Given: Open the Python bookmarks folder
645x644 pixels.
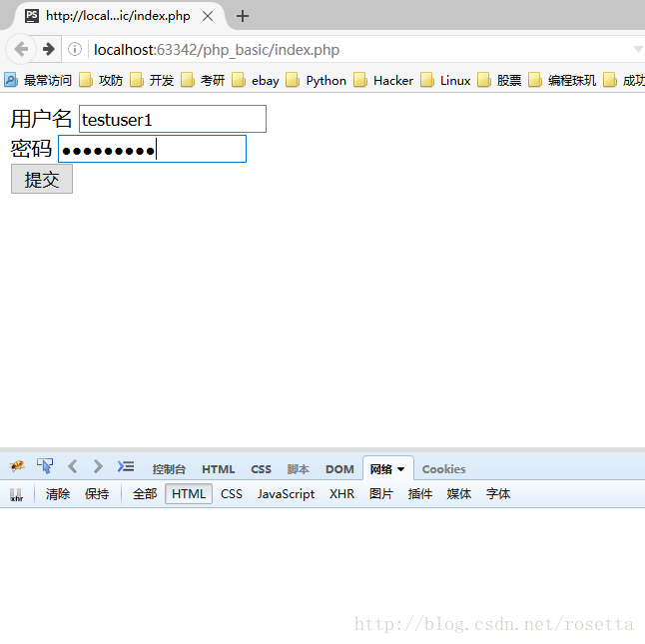Looking at the screenshot, I should coord(317,81).
